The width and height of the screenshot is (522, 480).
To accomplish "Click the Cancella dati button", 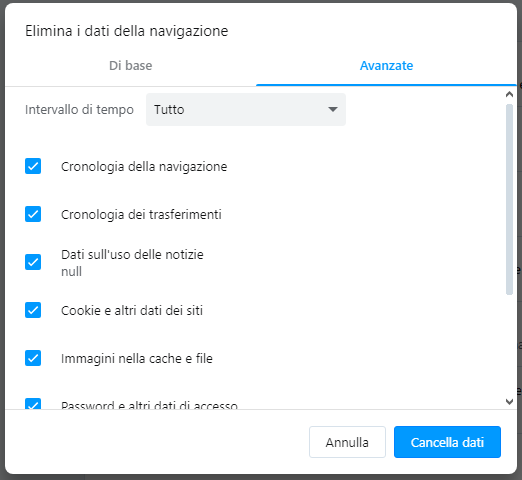I will tap(447, 442).
